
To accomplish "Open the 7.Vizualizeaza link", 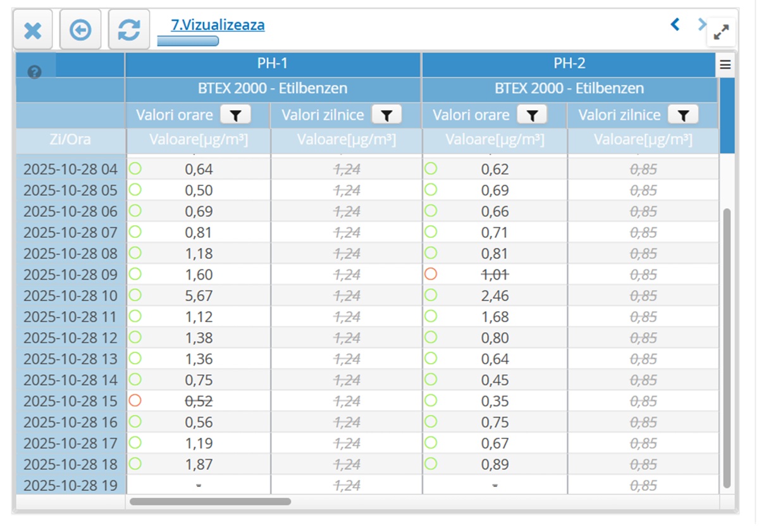I will pyautogui.click(x=218, y=25).
